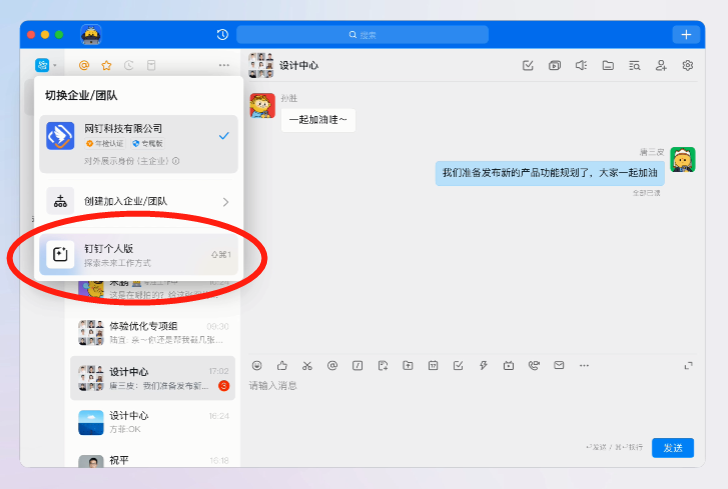This screenshot has width=728, height=489.
Task: Click info icon next to 对外展示身份
Action: tap(176, 161)
